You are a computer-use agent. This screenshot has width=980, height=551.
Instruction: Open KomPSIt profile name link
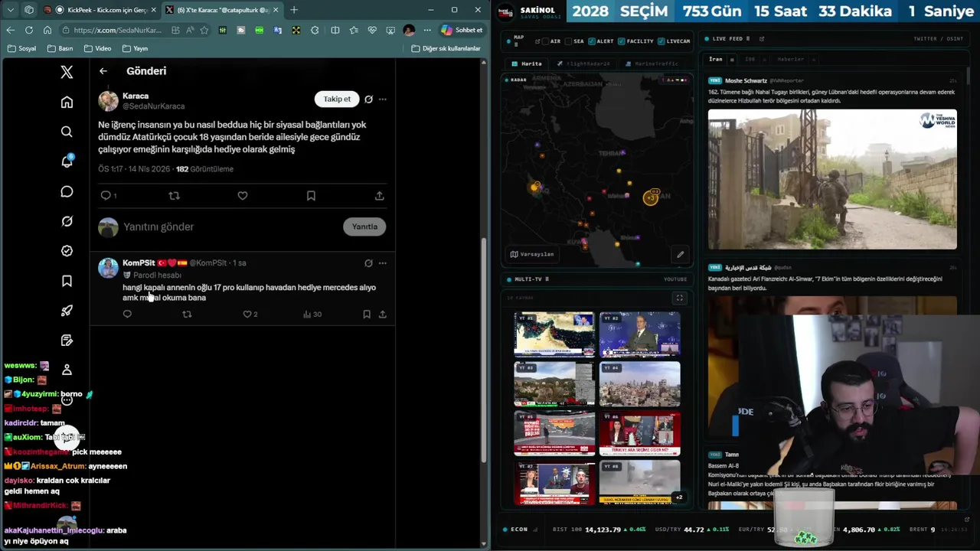139,263
